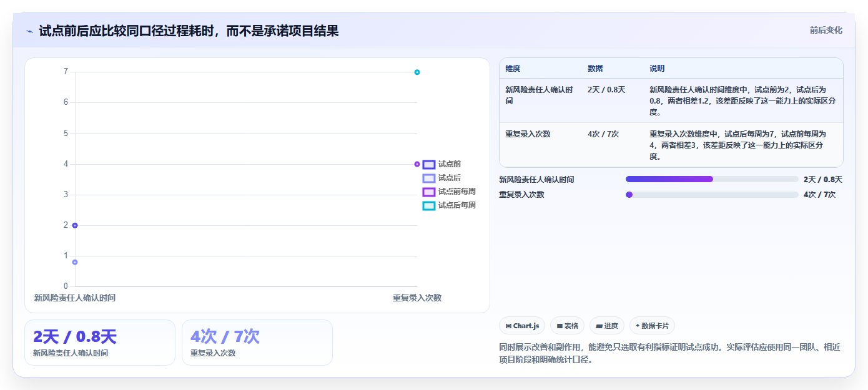
Task: Click the 说明 column header
Action: pos(657,69)
